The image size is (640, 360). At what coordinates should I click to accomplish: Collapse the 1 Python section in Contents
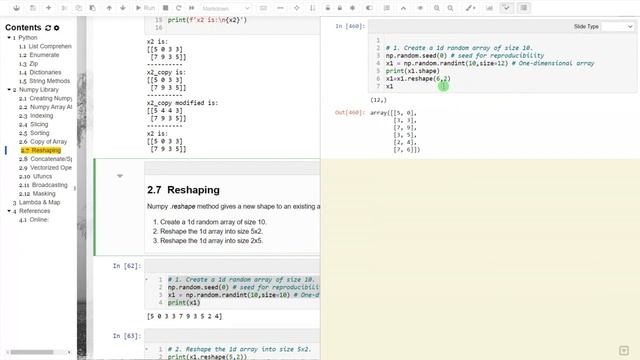click(9, 38)
